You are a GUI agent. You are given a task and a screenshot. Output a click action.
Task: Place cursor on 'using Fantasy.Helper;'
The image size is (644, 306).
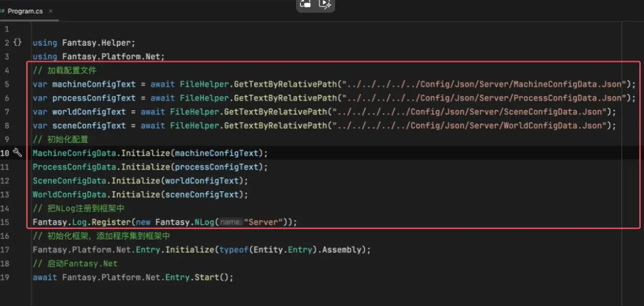[x=84, y=43]
